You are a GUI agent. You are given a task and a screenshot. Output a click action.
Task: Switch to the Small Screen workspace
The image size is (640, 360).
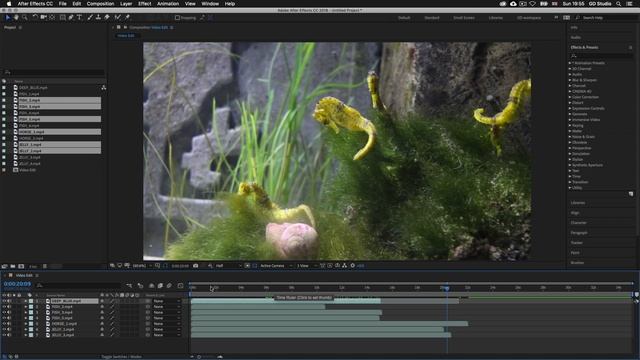pos(464,18)
